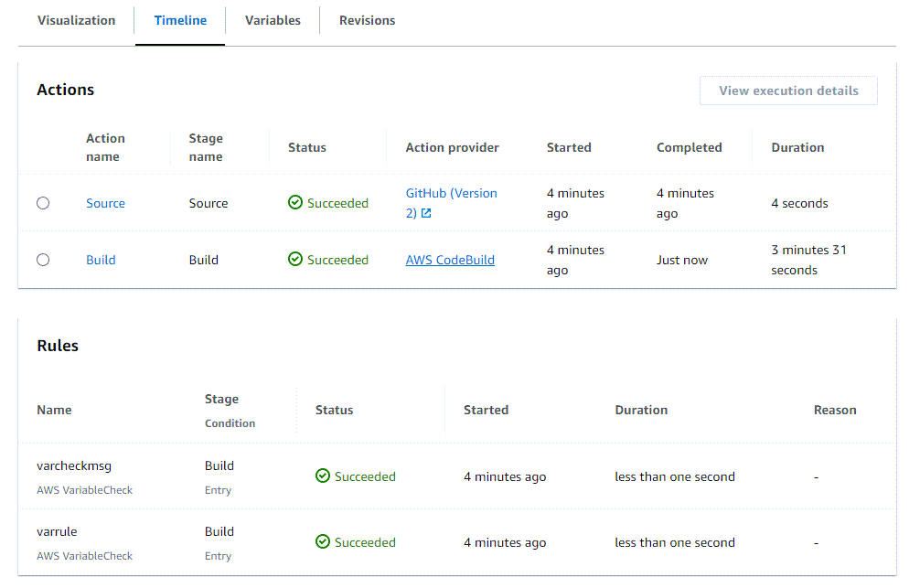This screenshot has width=909, height=588.
Task: Select the Source action radio button
Action: coord(43,203)
